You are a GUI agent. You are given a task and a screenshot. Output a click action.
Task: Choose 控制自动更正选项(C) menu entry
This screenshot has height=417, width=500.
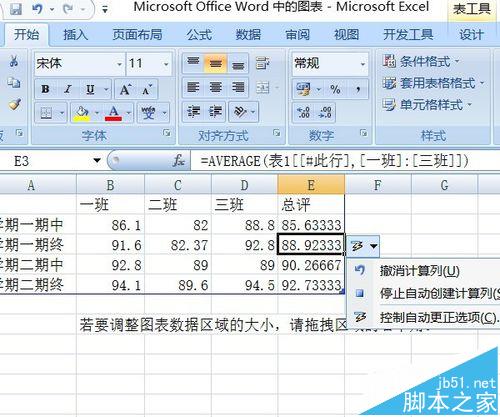point(423,318)
